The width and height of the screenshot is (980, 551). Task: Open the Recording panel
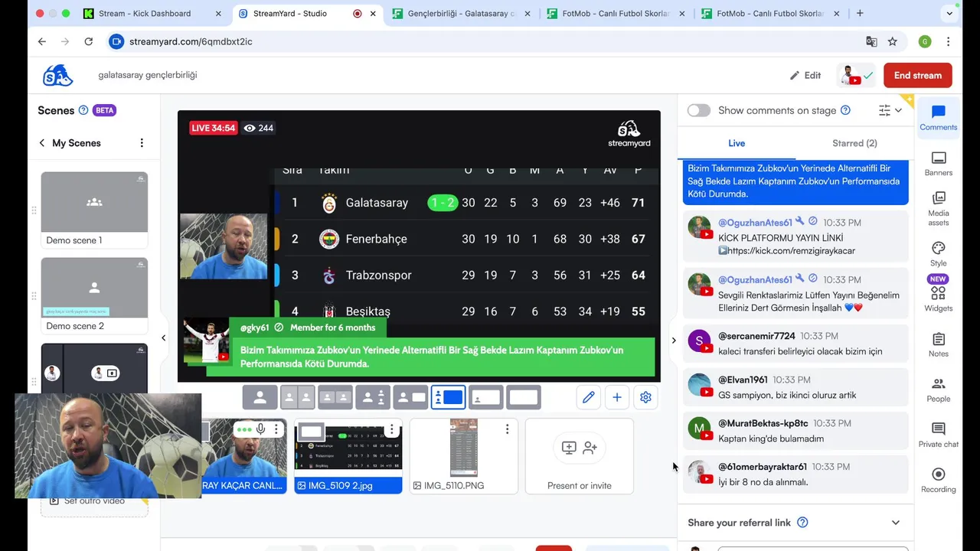(938, 480)
